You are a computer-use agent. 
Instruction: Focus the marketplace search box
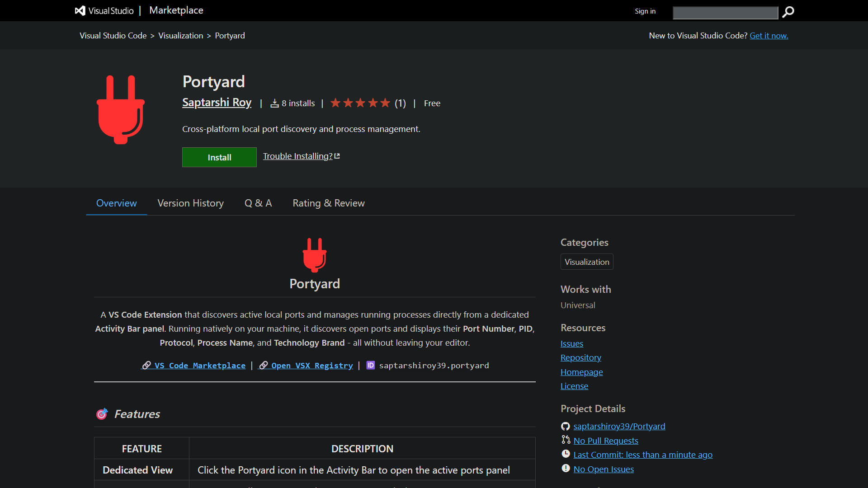(726, 13)
